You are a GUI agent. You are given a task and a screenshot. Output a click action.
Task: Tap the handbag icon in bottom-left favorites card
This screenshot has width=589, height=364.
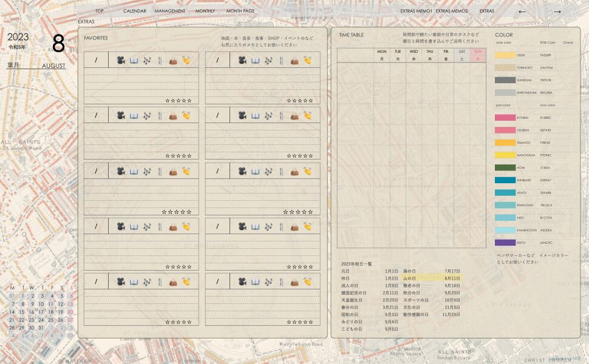pos(173,282)
